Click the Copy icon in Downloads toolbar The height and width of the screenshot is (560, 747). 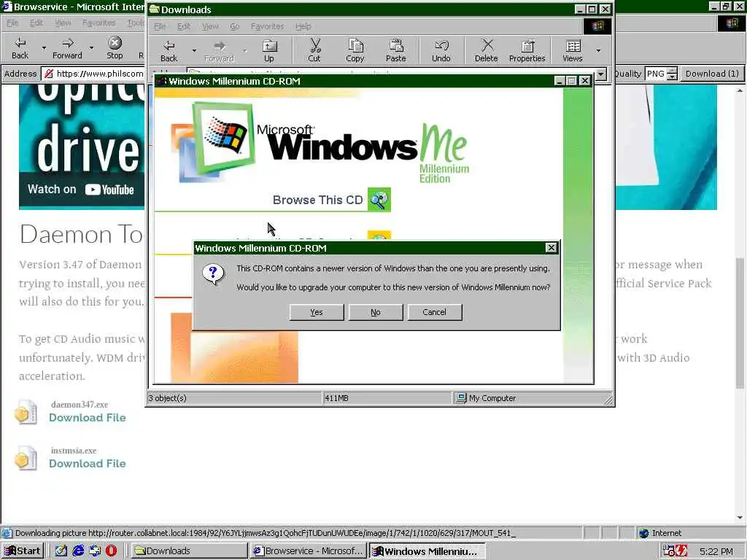(355, 50)
